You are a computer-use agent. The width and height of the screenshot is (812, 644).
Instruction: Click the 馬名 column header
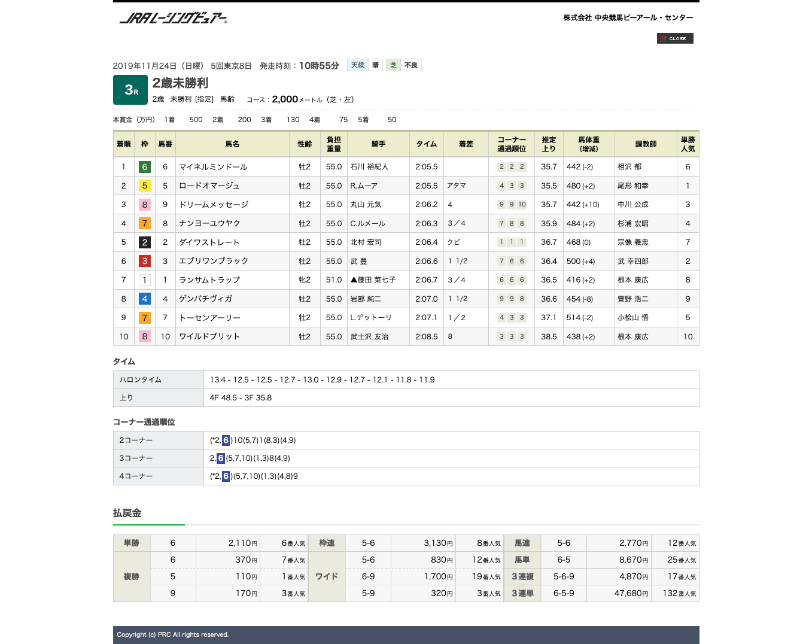click(x=232, y=144)
